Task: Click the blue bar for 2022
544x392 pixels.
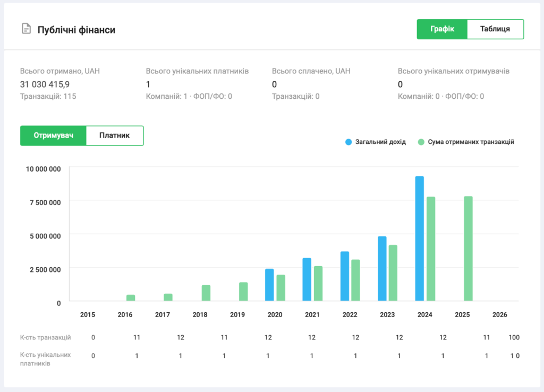Action: (345, 276)
